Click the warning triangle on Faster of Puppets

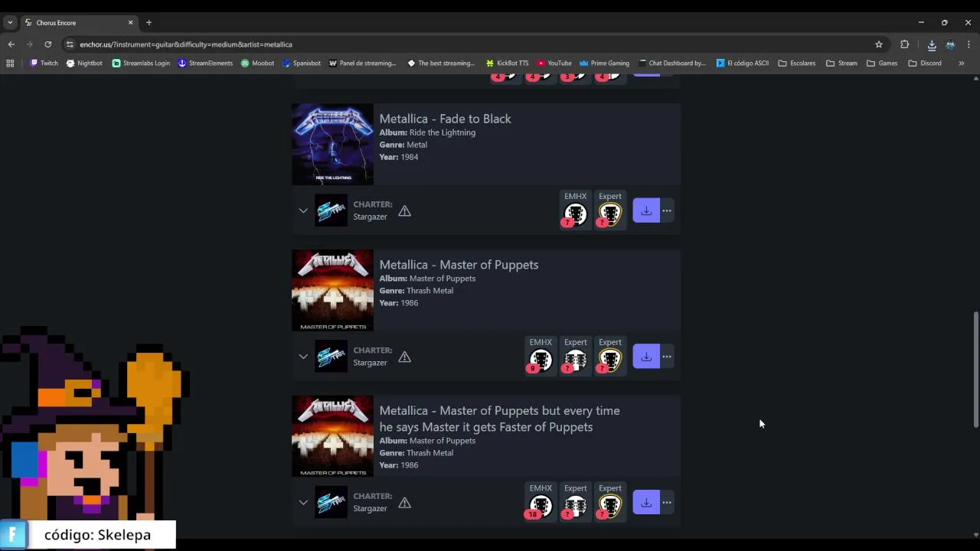[x=404, y=503]
